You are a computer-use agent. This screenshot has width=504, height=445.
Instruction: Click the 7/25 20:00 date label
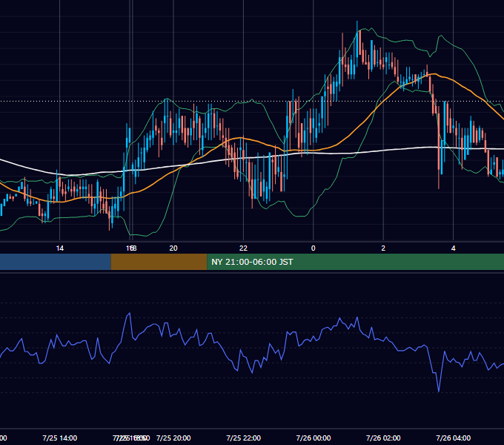coord(173,438)
